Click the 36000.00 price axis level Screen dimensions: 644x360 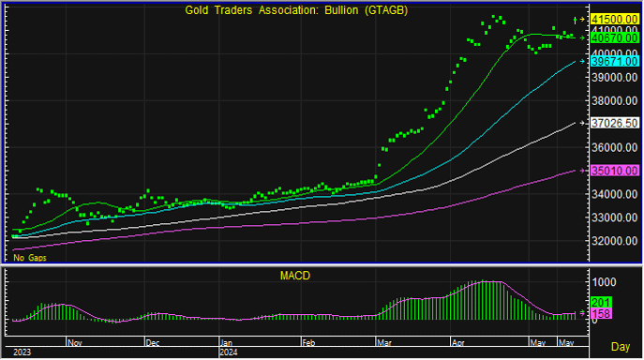tap(614, 147)
